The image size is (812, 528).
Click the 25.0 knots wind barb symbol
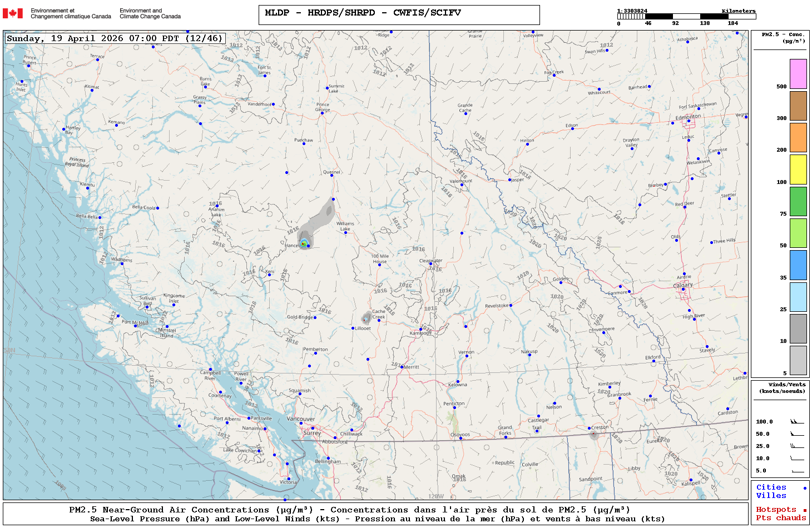797,446
